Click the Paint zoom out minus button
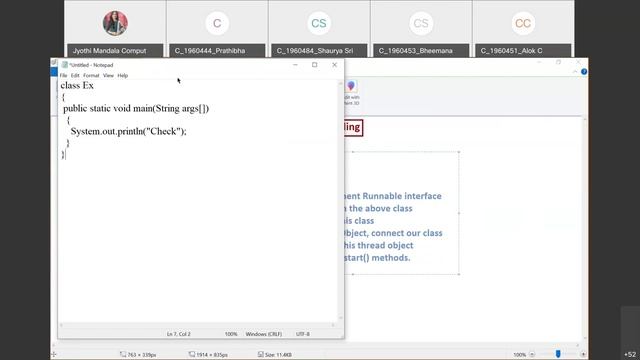Viewport: 640px width, 360px height. click(532, 354)
